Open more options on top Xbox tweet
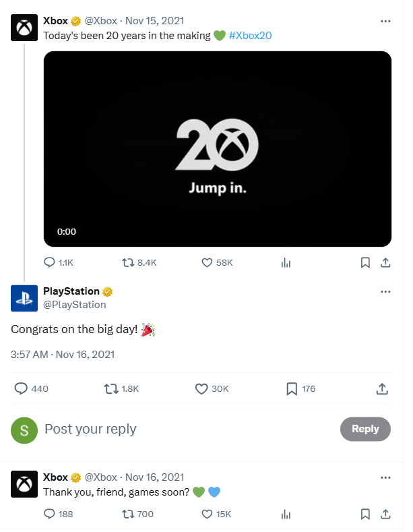Screen dimensions: 413x532 [385, 21]
